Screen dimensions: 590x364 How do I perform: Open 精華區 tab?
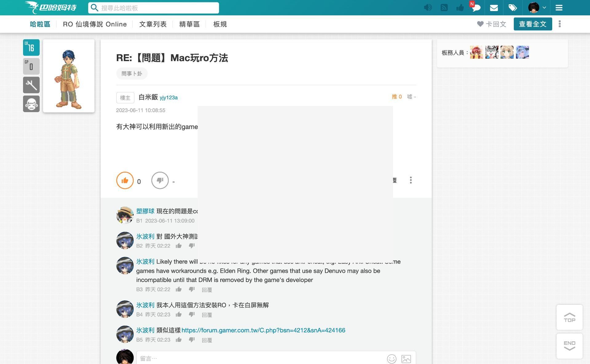(x=189, y=24)
